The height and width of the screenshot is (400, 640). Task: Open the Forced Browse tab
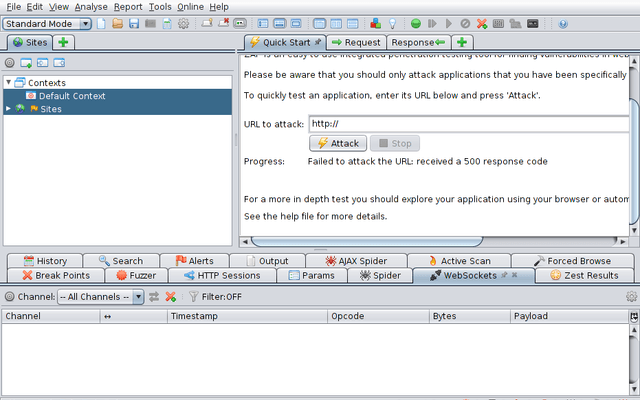pos(572,261)
